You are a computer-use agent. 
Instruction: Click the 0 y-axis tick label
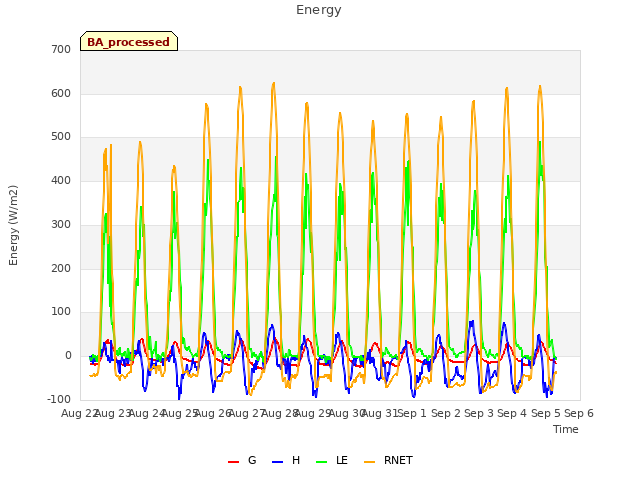pyautogui.click(x=68, y=356)
